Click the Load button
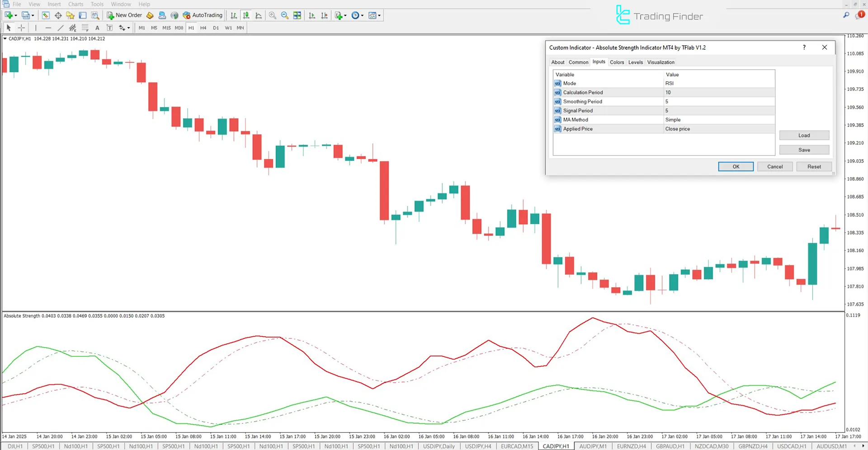This screenshot has height=450, width=868. coord(804,135)
